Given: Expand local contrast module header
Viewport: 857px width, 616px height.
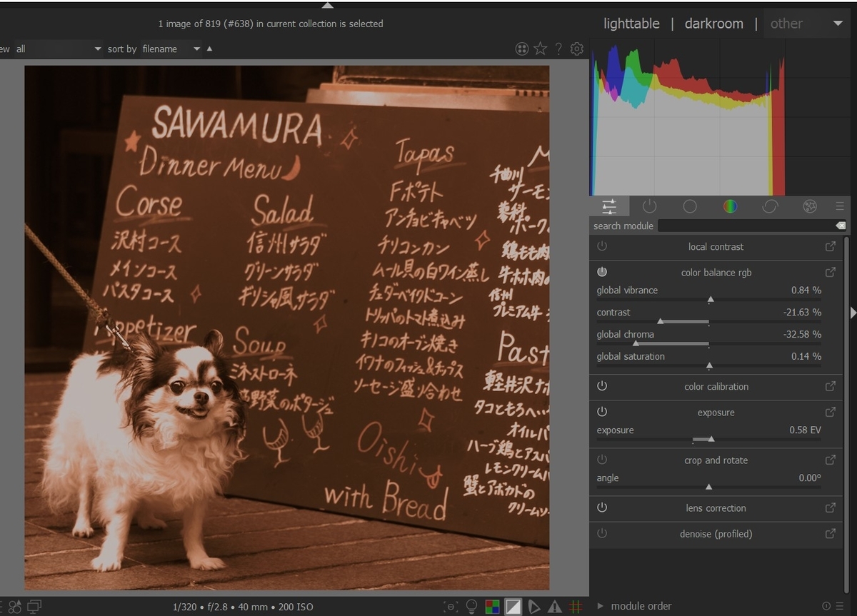Looking at the screenshot, I should [716, 246].
